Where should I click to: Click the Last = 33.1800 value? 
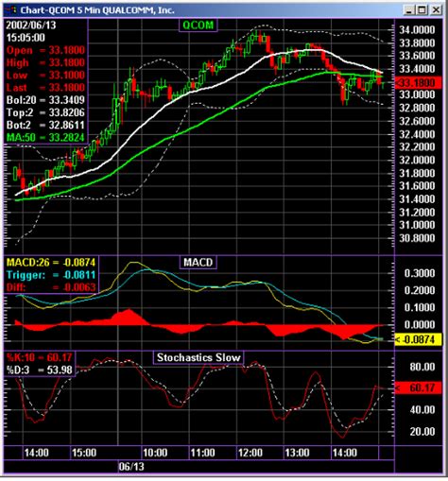click(45, 87)
